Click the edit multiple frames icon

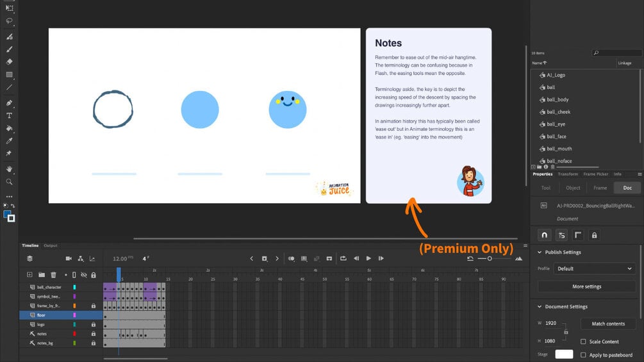click(304, 259)
